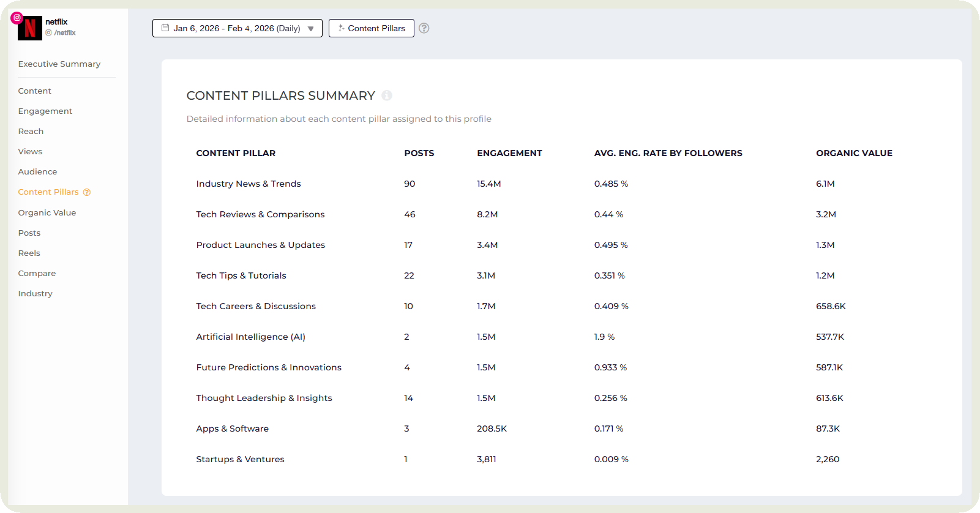Click the 658.6K organic value
The image size is (980, 513).
831,306
